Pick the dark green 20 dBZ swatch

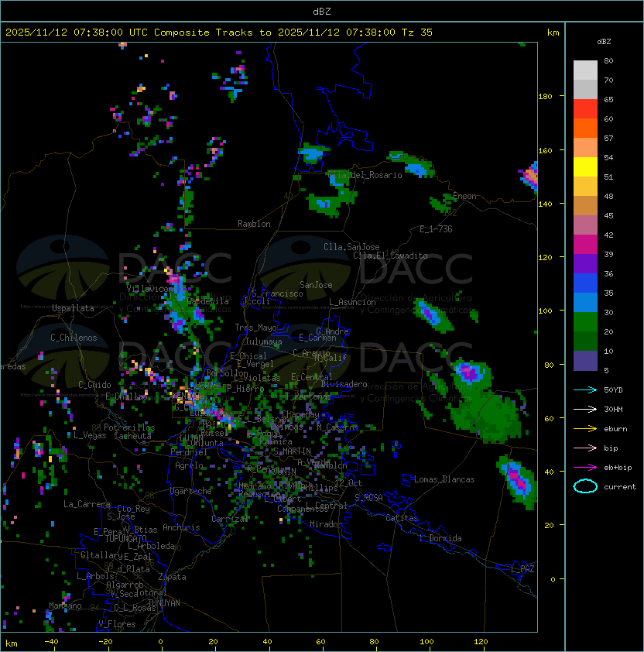click(585, 341)
